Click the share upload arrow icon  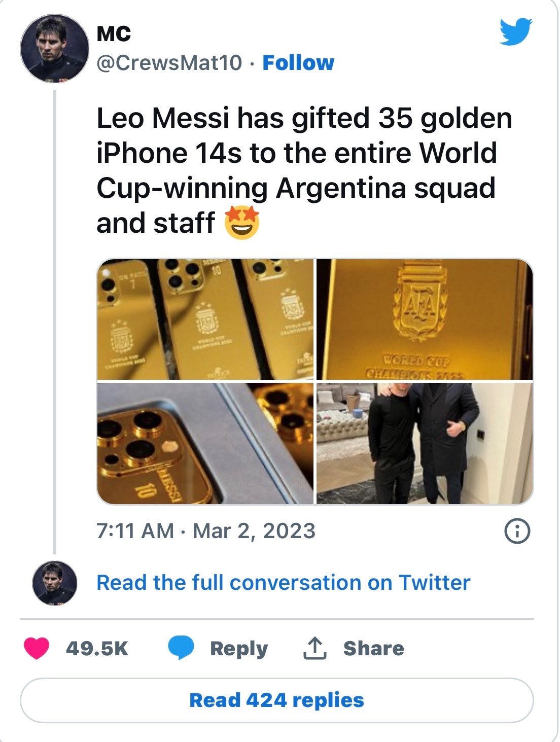click(314, 648)
